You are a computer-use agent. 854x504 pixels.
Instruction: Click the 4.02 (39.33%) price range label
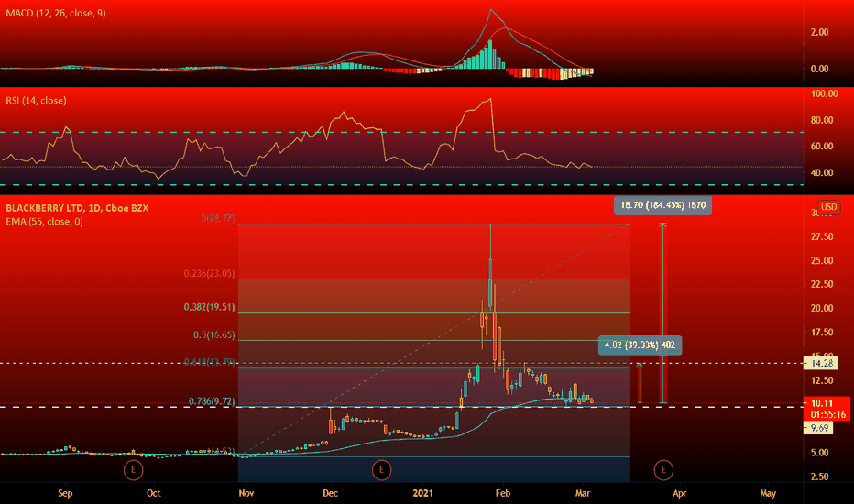(640, 345)
